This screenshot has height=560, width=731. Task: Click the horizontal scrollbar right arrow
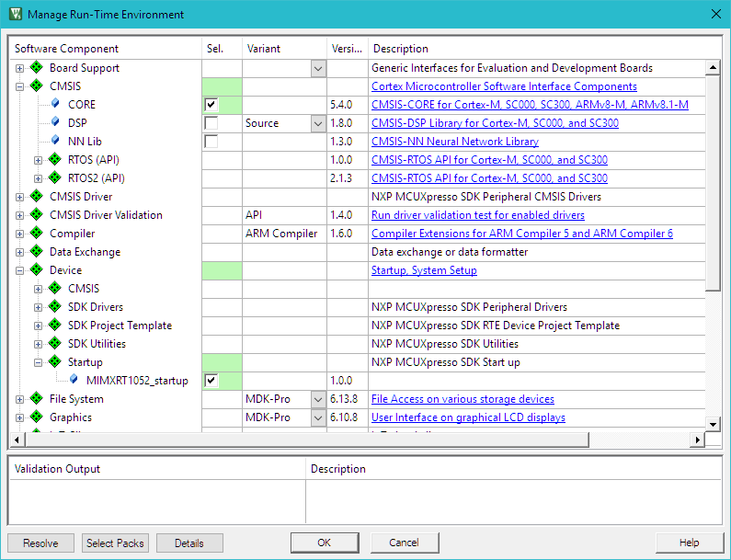pyautogui.click(x=697, y=440)
